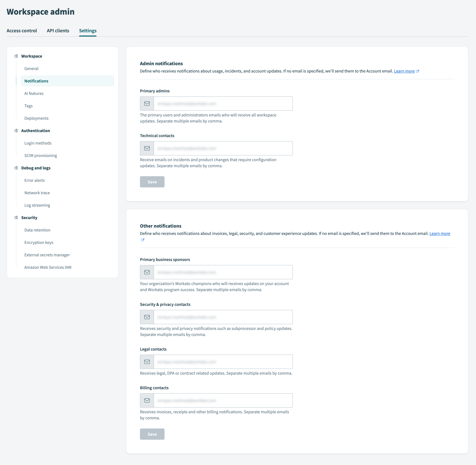Open the SCIM provisioning settings
The height and width of the screenshot is (465, 476).
click(x=41, y=155)
